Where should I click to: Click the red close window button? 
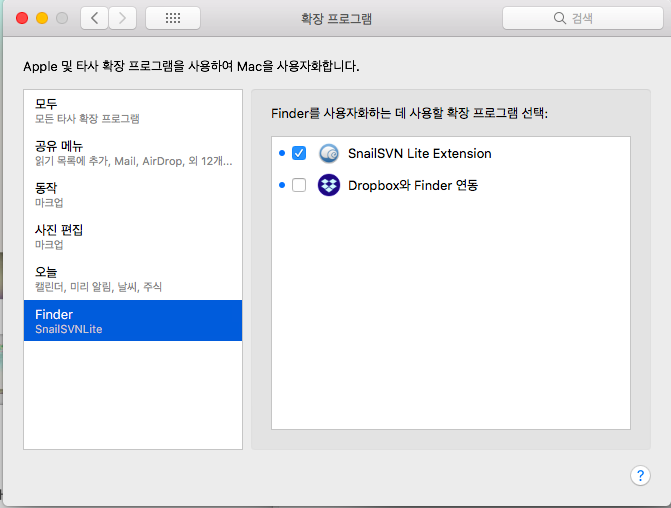coord(22,18)
